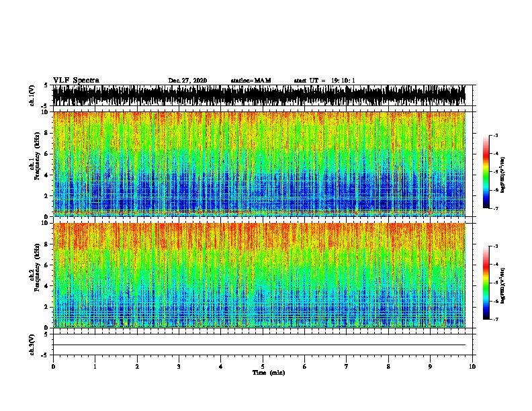
Task: Click time axis tick label "7"
Action: [x=347, y=367]
